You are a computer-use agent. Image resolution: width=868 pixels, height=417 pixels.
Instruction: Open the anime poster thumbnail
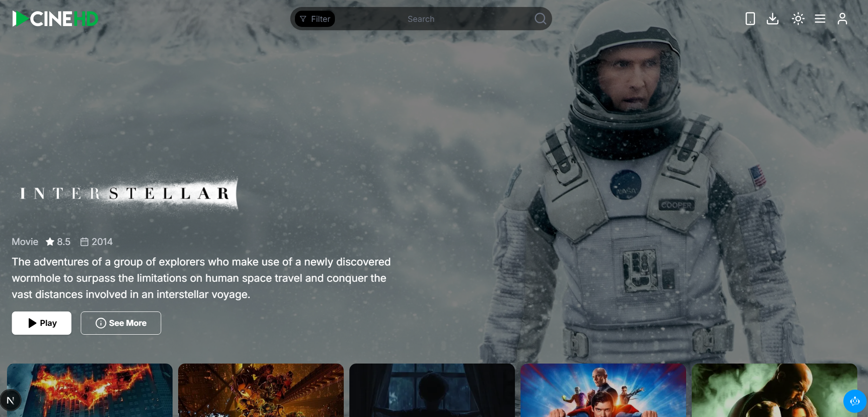point(261,390)
